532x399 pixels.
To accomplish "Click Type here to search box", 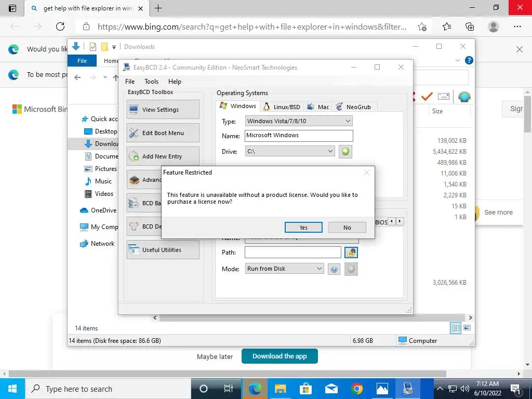I will [108, 389].
